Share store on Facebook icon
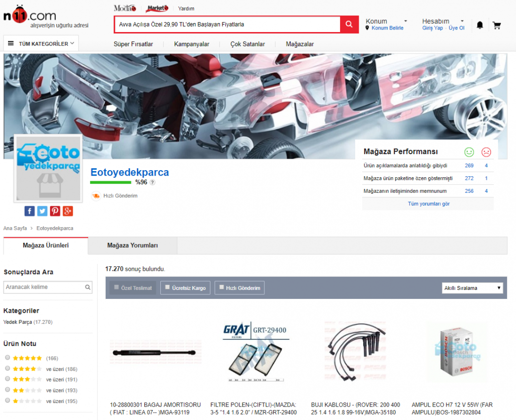Image resolution: width=516 pixels, height=420 pixels. (30, 211)
